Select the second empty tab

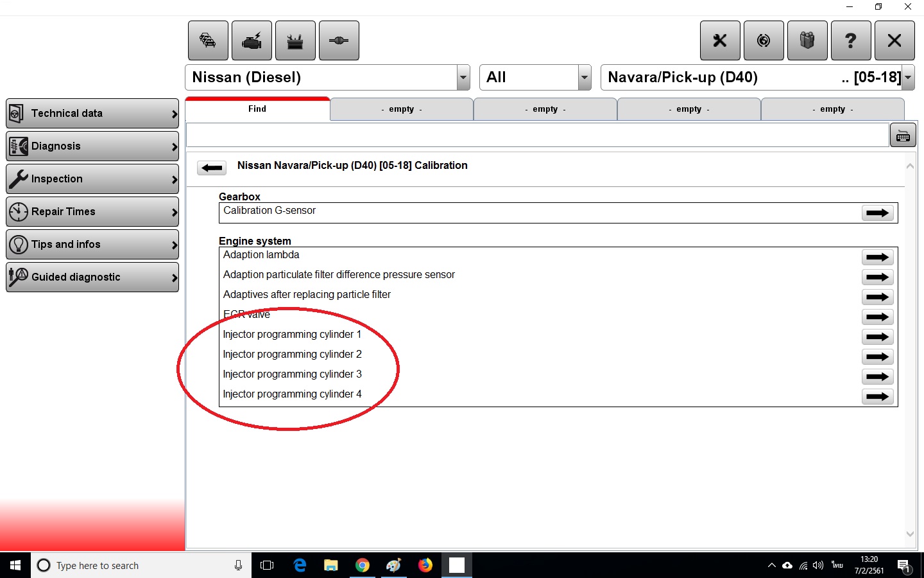[545, 109]
